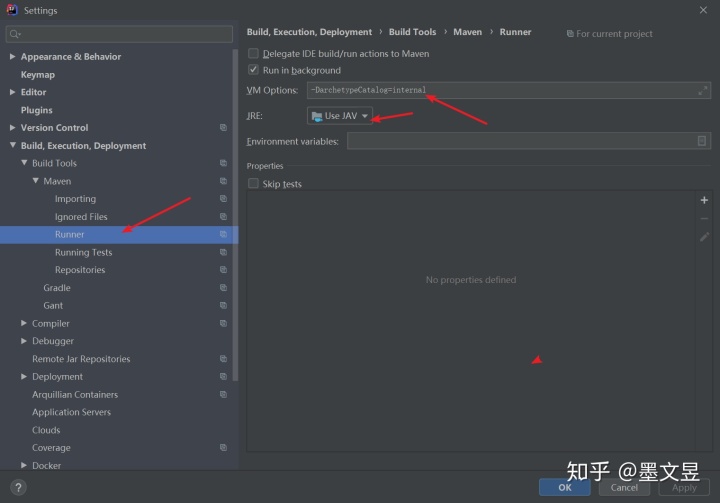This screenshot has width=720, height=503.
Task: Click project-level icon beside Gant
Action: (223, 305)
